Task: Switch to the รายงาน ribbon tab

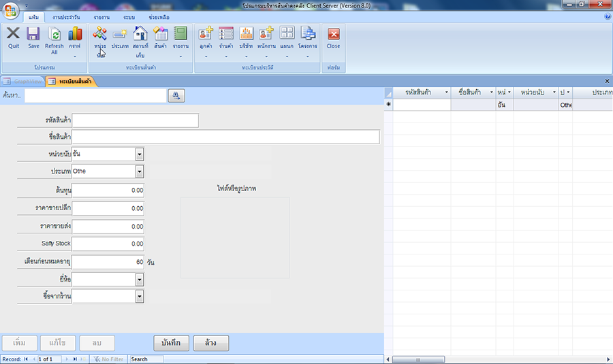Action: [102, 16]
